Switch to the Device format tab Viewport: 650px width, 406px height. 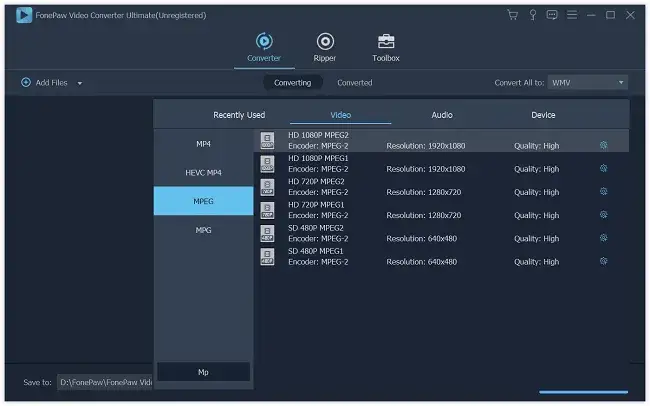(x=543, y=115)
